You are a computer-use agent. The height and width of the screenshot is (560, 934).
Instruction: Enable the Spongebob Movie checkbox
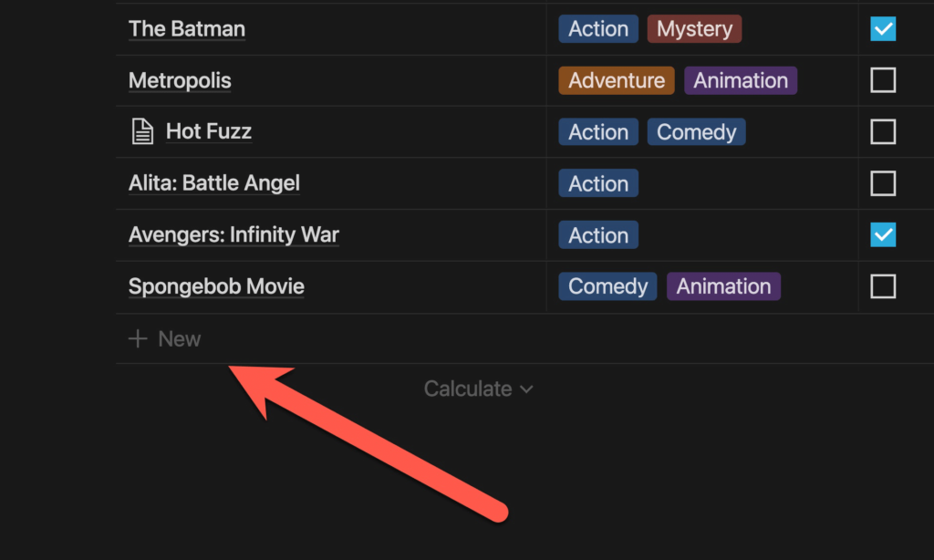click(883, 286)
